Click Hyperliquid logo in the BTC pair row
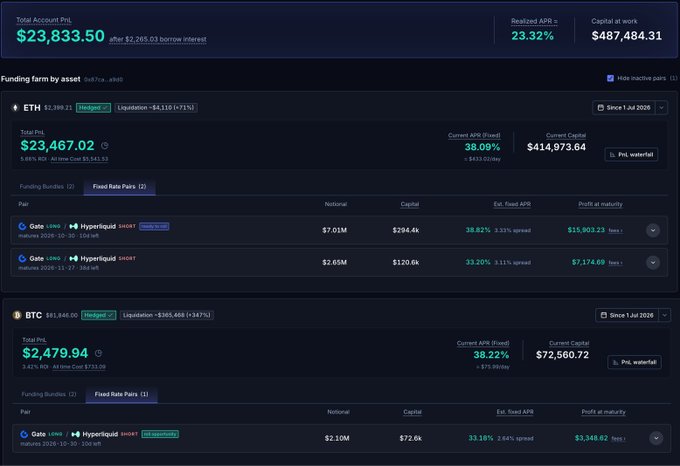 75,434
